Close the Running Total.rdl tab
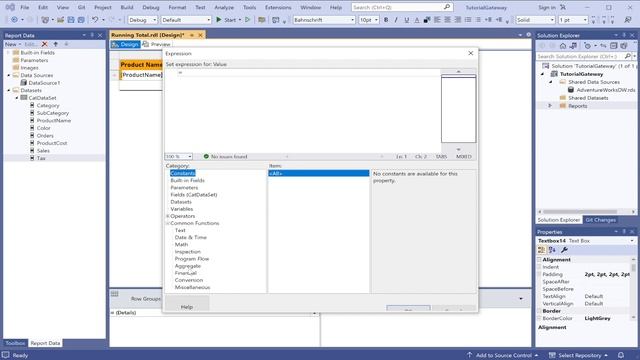Screen dimensions: 640x360 [200, 35]
